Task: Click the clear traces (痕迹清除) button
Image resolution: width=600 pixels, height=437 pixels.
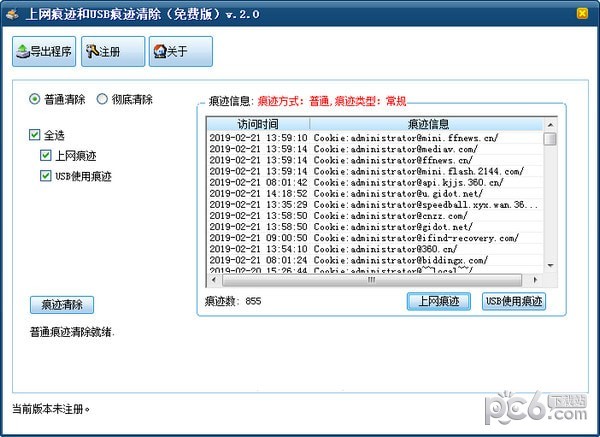Action: click(62, 305)
